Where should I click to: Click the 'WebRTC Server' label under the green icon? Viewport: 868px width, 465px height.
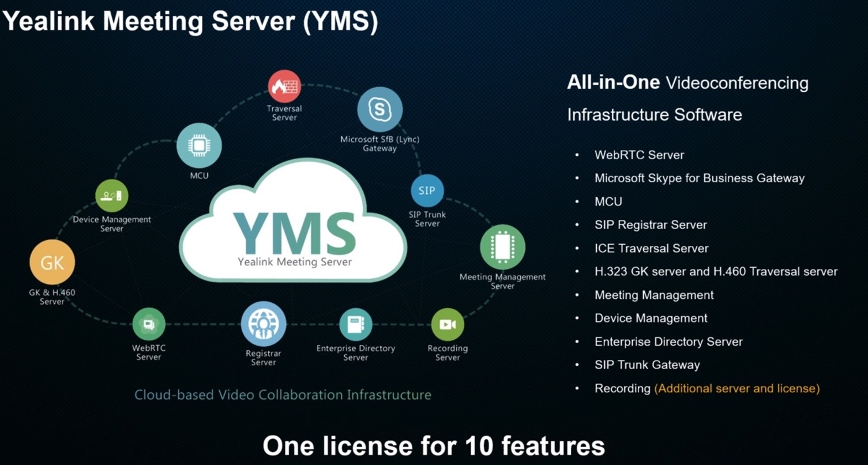(149, 352)
